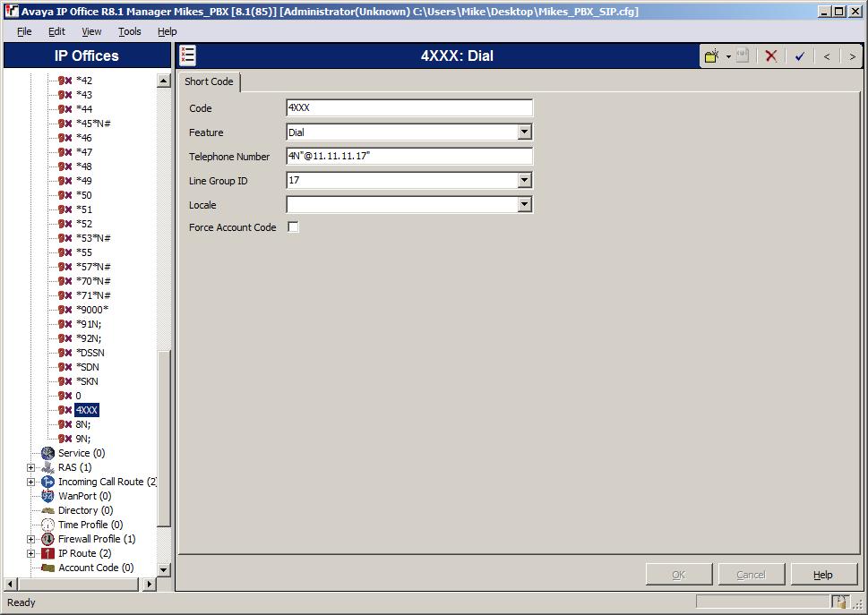Click the short code icon beside 9N;

[x=64, y=440]
